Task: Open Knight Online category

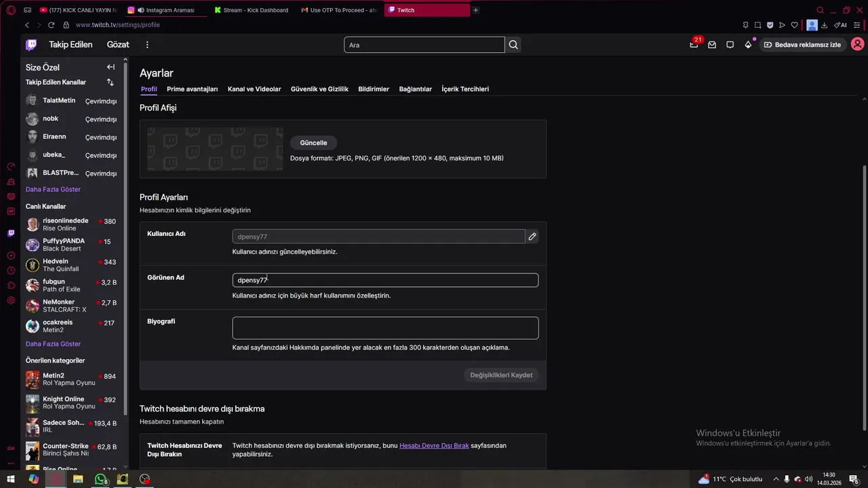Action: click(71, 403)
